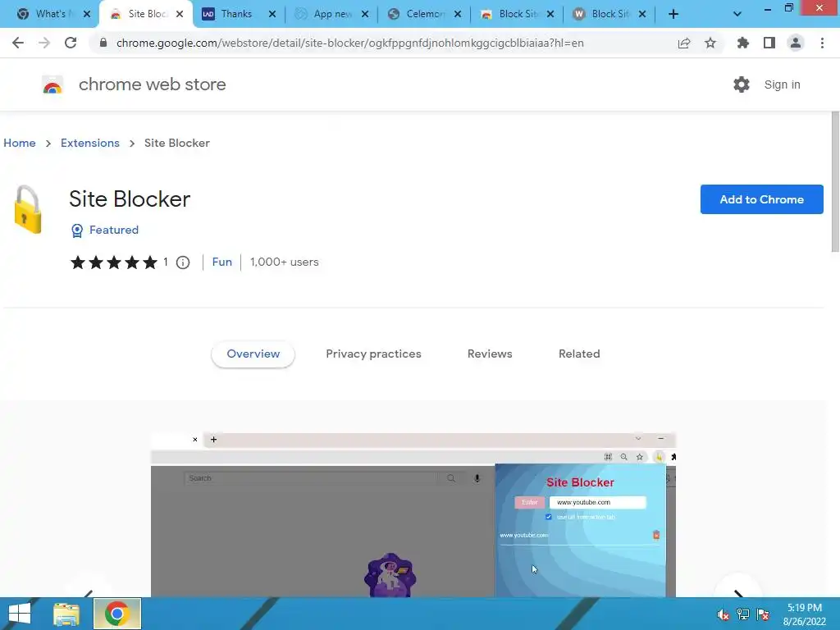This screenshot has width=840, height=630.
Task: Click the Site Blocker heading
Action: click(130, 199)
